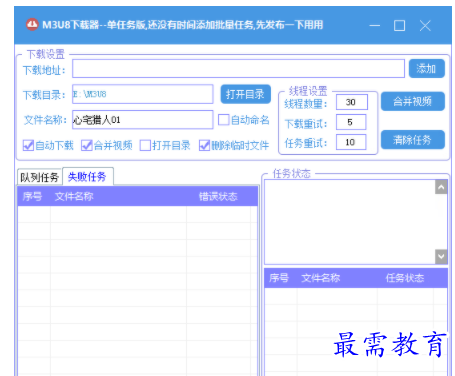Minimize the M3U8 downloader window
Screen dimensions: 455x376
[374, 25]
